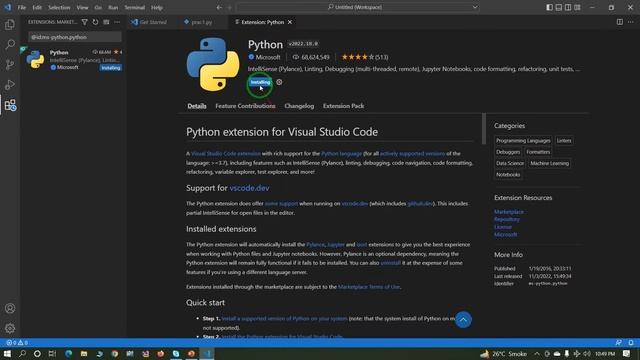The width and height of the screenshot is (640, 360).
Task: Click the star rating (513)
Action: pyautogui.click(x=365, y=57)
